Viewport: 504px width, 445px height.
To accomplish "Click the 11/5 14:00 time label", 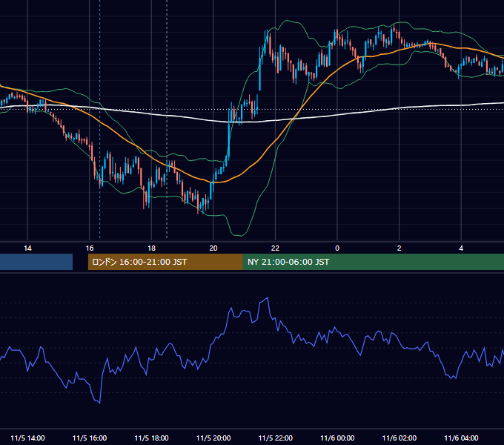I will pos(27,438).
